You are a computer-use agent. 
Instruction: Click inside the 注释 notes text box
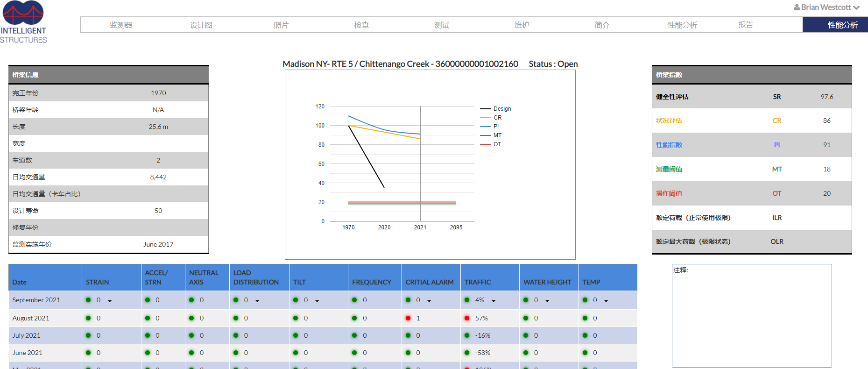point(751,318)
